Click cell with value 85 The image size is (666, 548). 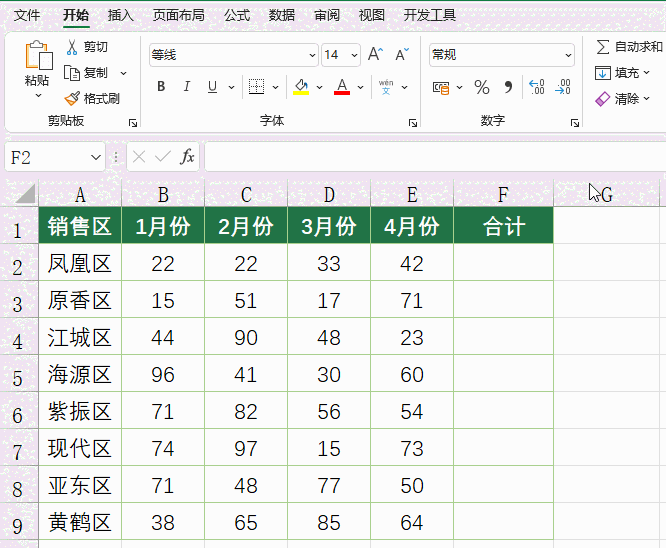pyautogui.click(x=329, y=521)
